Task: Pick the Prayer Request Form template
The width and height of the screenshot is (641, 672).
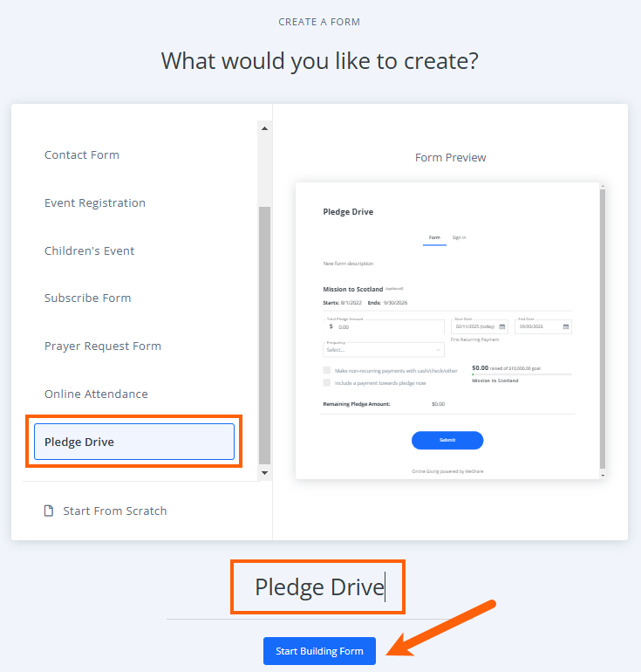Action: click(x=103, y=346)
